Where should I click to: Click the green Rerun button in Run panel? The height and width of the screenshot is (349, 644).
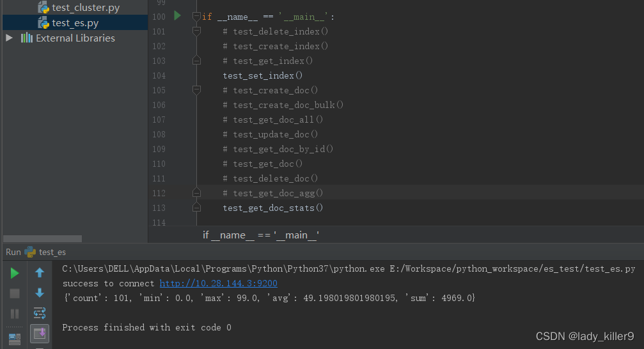coord(14,273)
